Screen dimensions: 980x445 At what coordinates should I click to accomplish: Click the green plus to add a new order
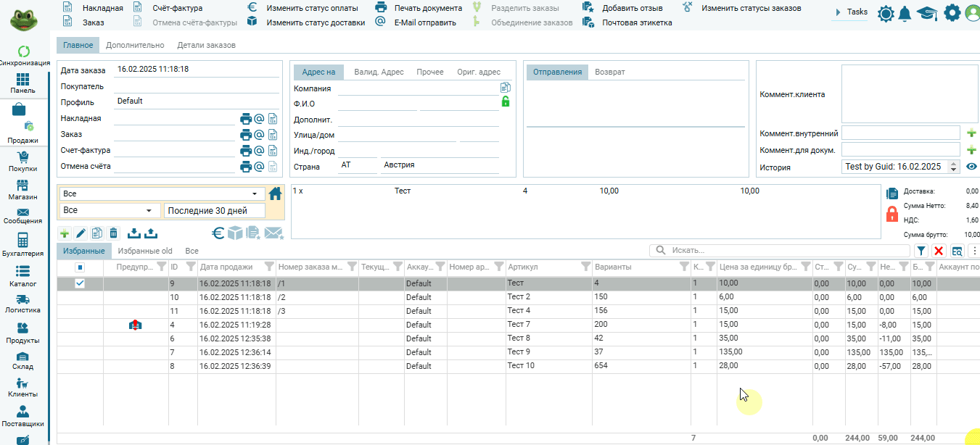click(65, 233)
